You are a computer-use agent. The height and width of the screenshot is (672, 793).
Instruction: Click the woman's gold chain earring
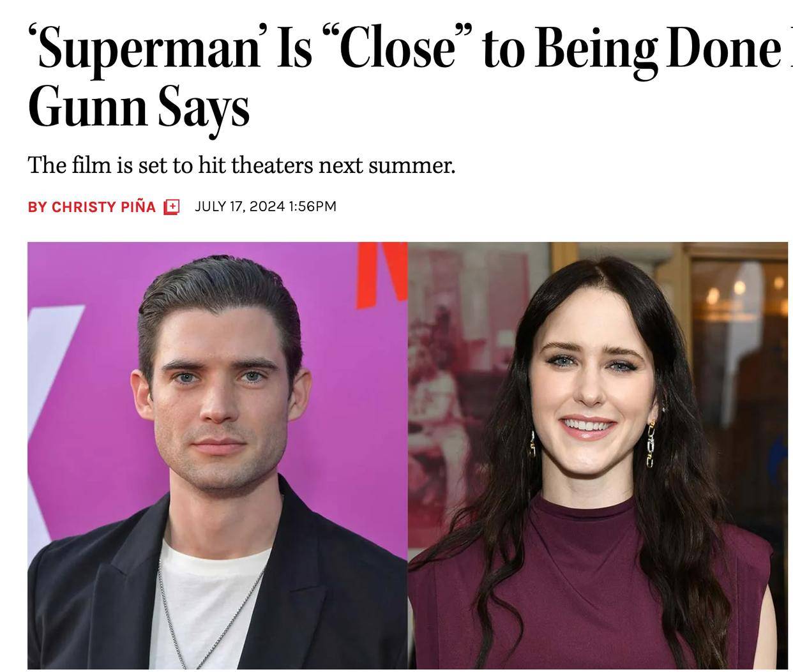coord(649,444)
